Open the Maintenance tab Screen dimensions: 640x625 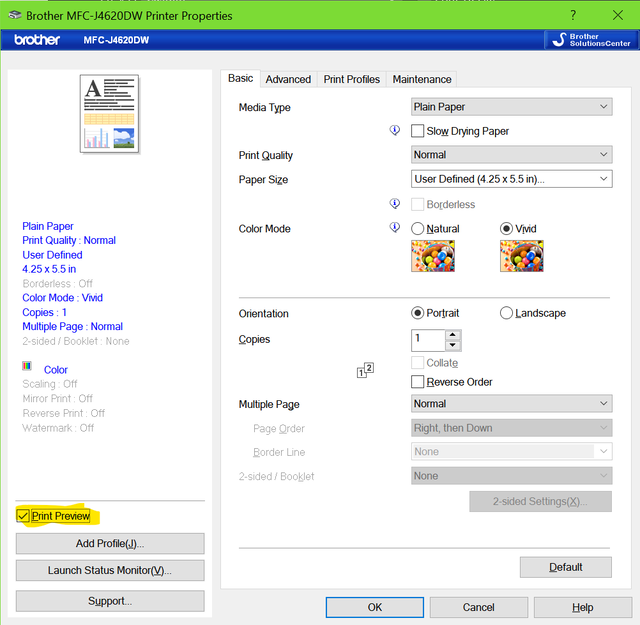422,79
